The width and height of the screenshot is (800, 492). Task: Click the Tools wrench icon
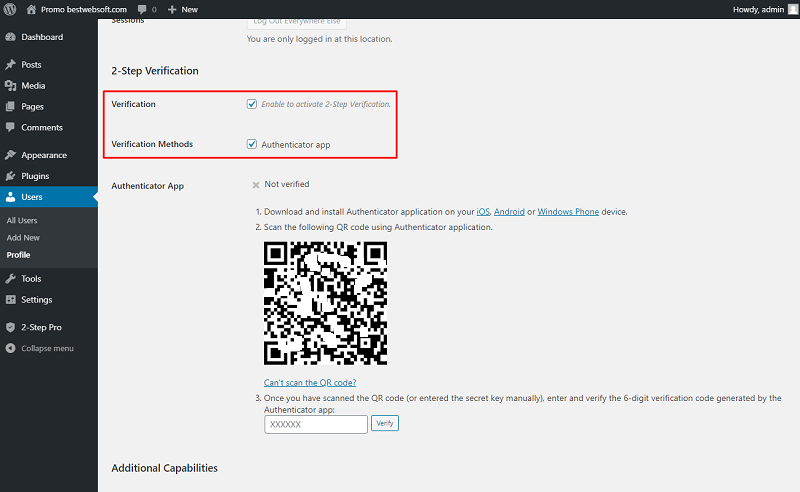(x=10, y=278)
